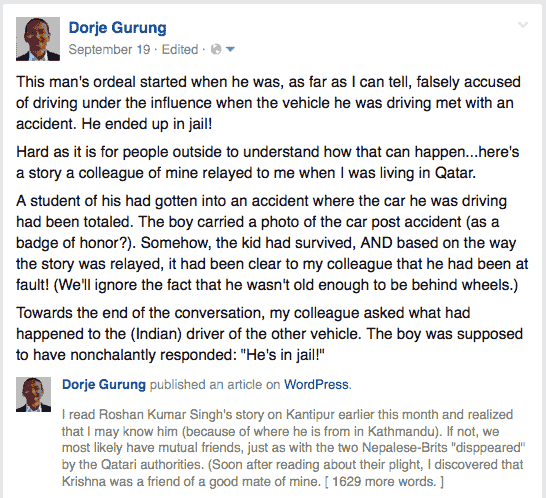
Task: Open the September 19 timestamp permalink
Action: 109,49
